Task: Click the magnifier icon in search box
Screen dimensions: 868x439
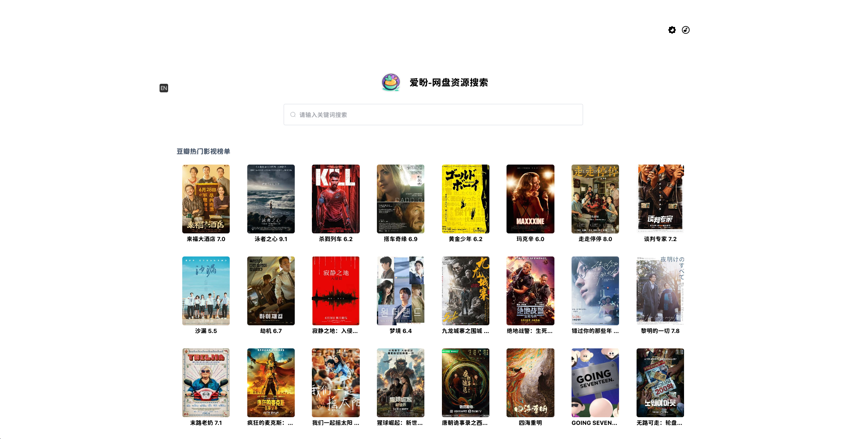Action: 293,115
